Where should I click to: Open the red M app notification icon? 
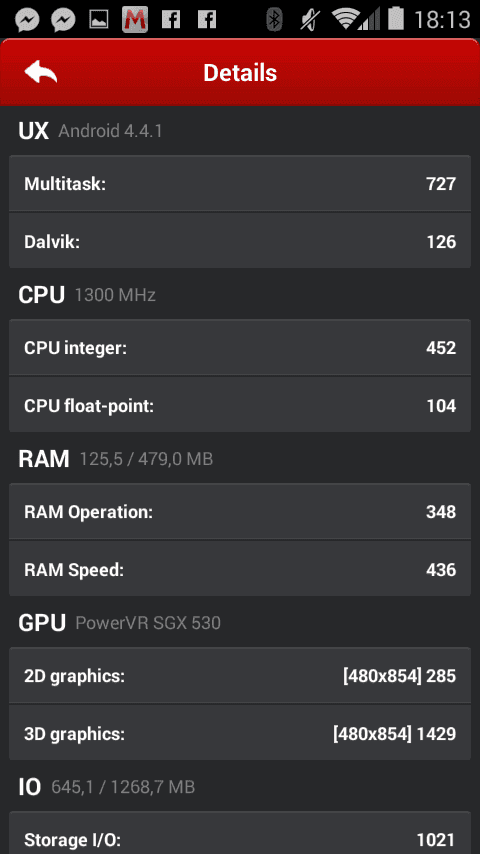tap(135, 20)
